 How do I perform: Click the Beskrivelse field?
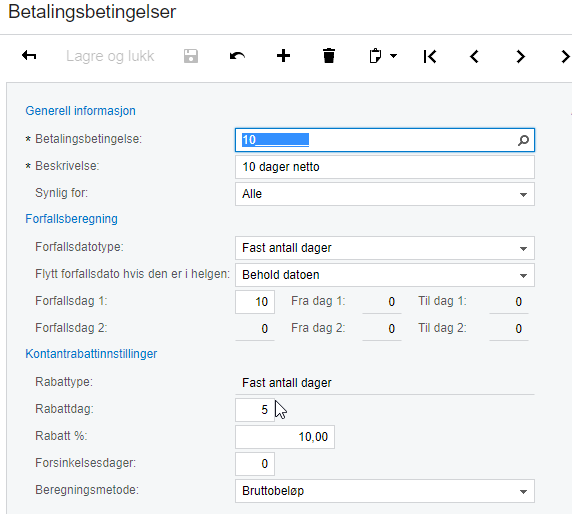pyautogui.click(x=385, y=167)
